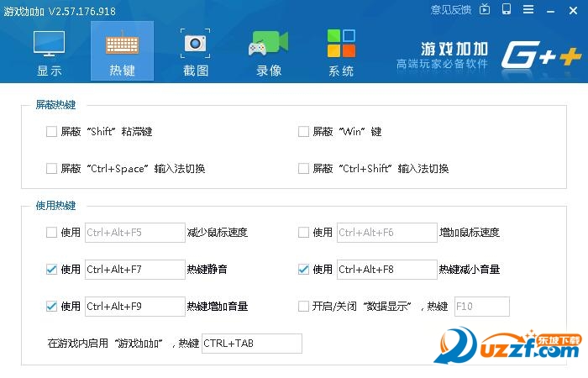Uncheck 使用 for 热键减小音量
This screenshot has height=378, width=588.
[303, 270]
